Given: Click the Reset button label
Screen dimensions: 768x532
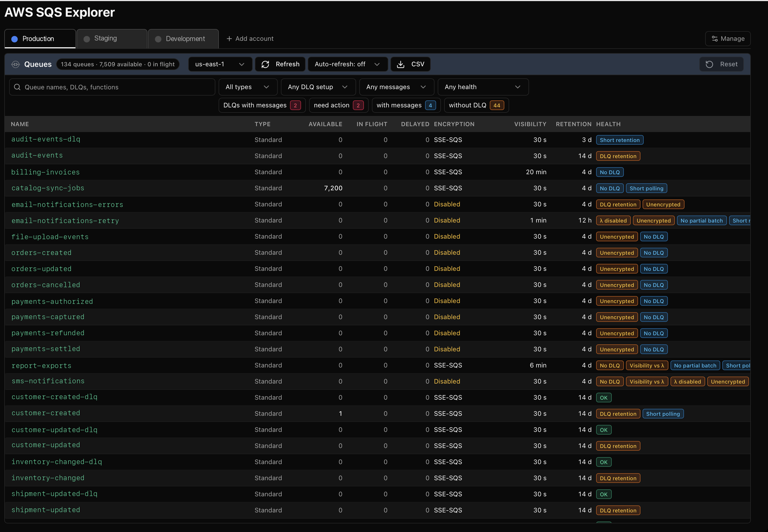Looking at the screenshot, I should pos(729,64).
